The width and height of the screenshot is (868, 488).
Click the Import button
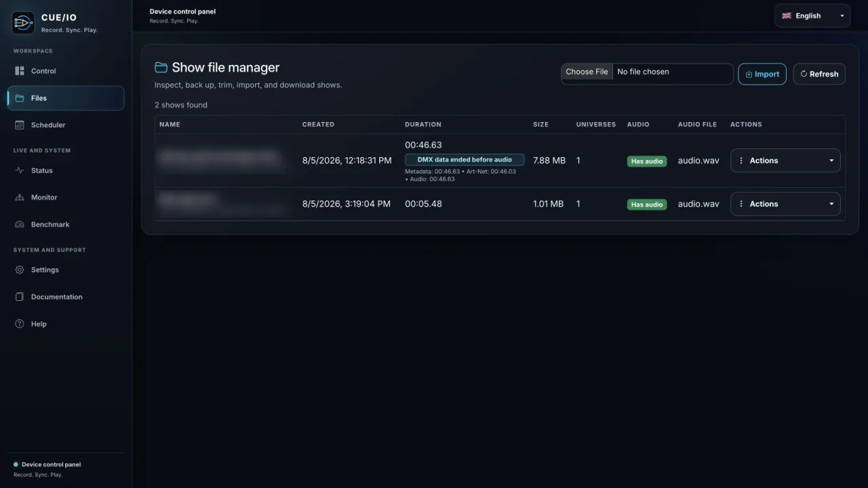tap(762, 74)
